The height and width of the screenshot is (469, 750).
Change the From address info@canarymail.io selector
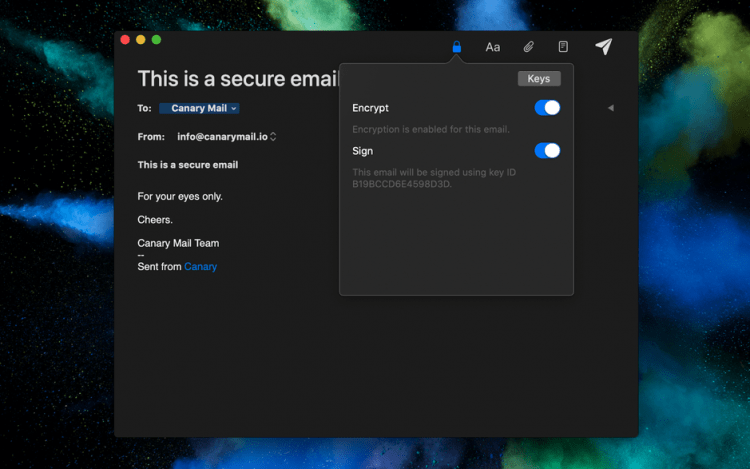click(226, 137)
